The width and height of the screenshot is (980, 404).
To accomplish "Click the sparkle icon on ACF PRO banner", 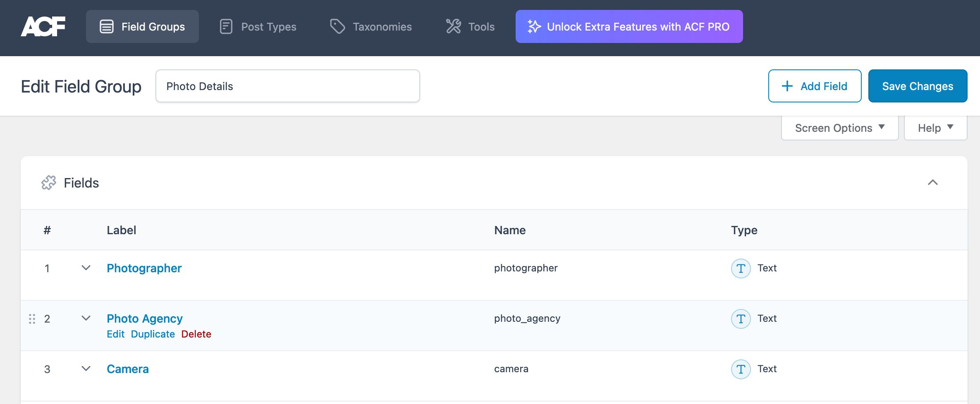I will click(534, 27).
